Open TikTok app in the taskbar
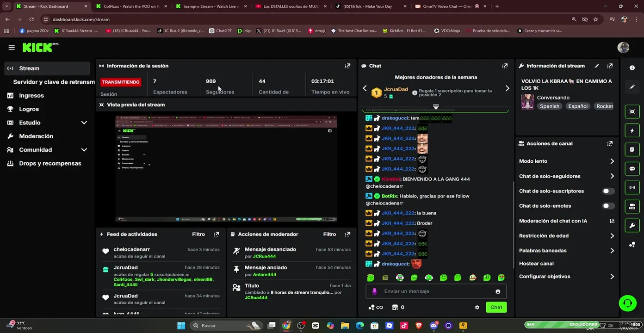The image size is (644, 333). 404,326
